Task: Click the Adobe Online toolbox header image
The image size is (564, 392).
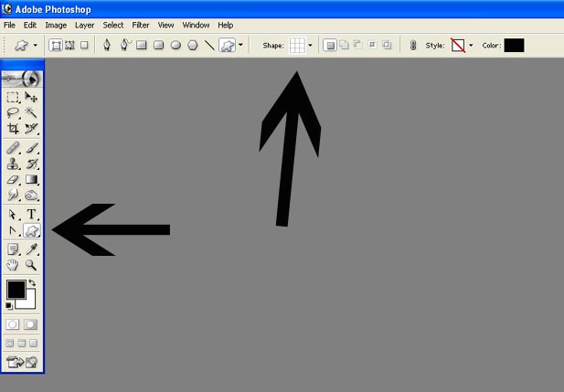Action: coord(22,79)
